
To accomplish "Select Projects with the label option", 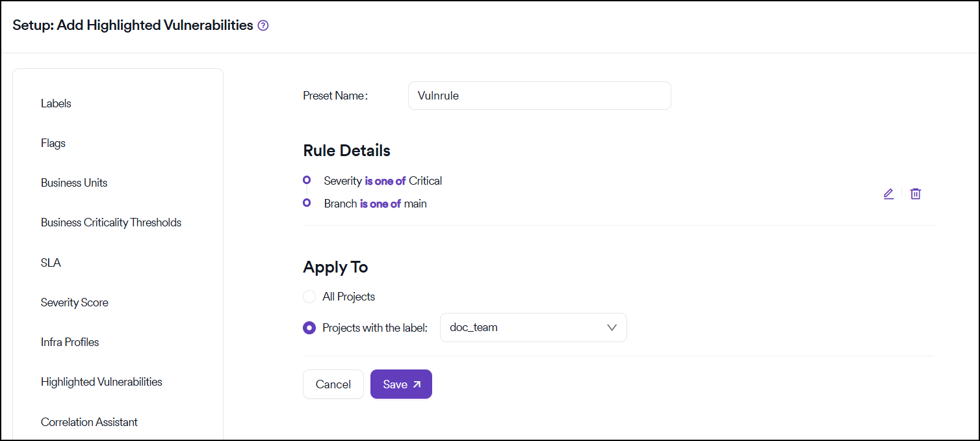I will tap(309, 328).
